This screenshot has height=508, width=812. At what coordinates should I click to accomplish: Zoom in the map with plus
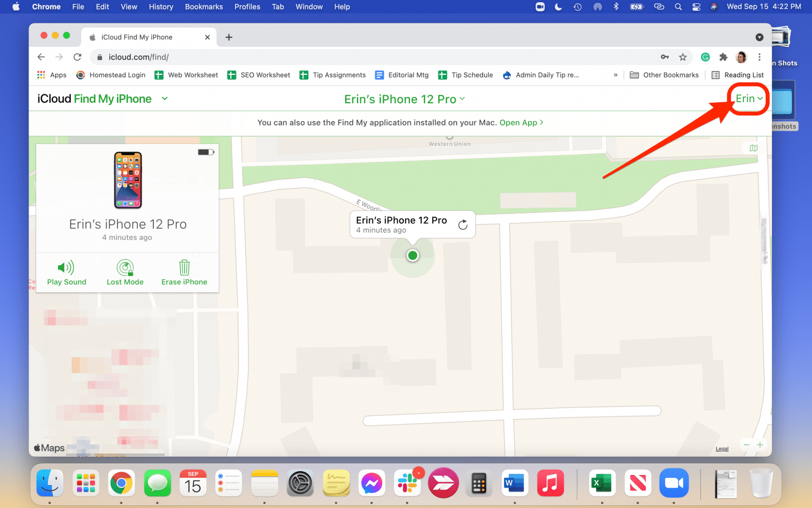(760, 445)
